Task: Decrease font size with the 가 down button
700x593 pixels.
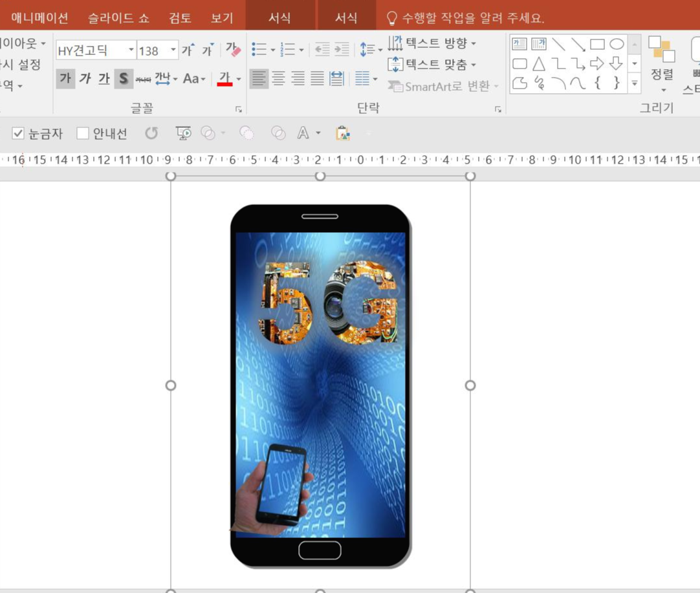Action: pos(208,50)
